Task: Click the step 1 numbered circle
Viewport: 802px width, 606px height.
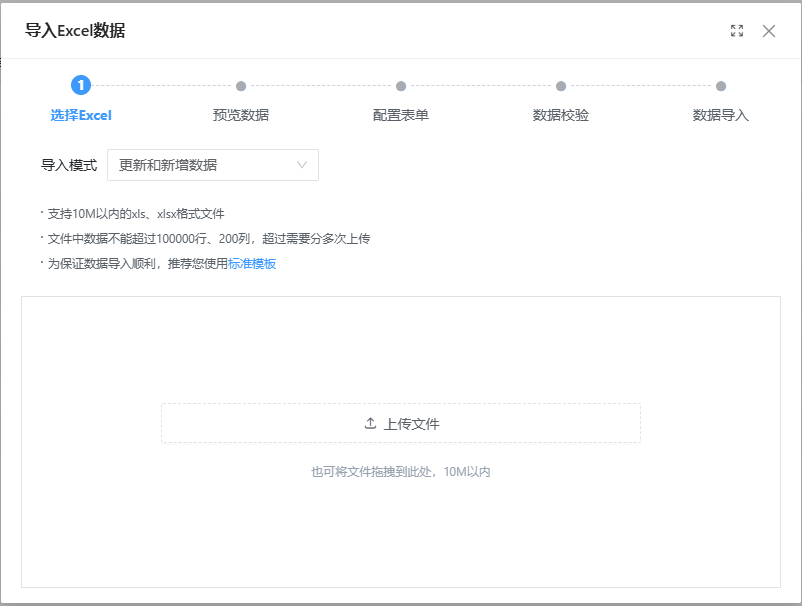Action: point(81,86)
